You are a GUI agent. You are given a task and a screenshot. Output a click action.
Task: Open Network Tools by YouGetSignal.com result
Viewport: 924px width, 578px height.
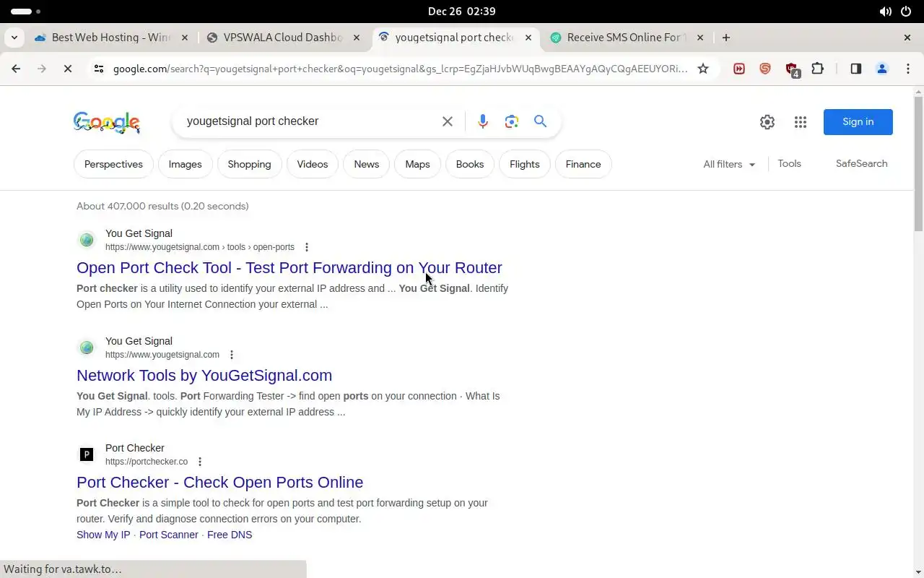204,376
